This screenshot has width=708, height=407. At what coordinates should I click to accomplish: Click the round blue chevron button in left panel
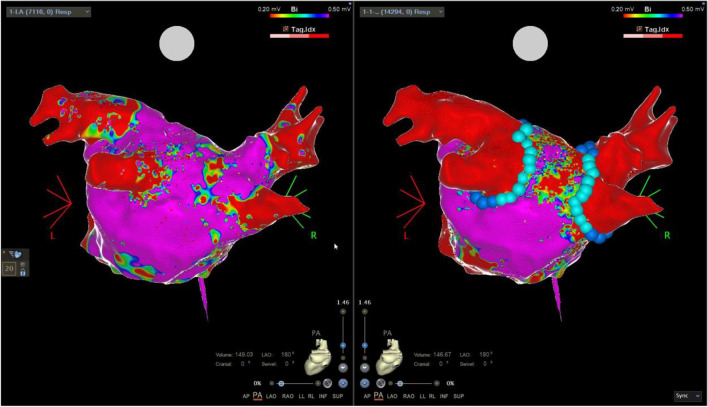tap(343, 382)
